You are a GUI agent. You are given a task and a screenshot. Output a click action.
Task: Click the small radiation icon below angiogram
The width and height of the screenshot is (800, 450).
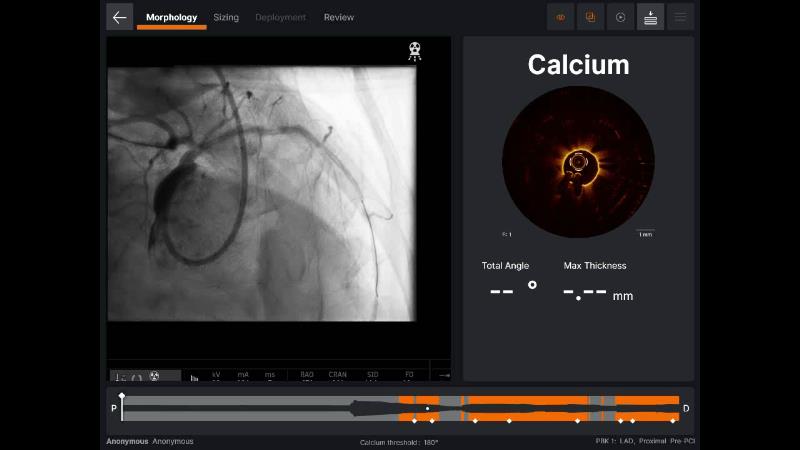pos(154,376)
